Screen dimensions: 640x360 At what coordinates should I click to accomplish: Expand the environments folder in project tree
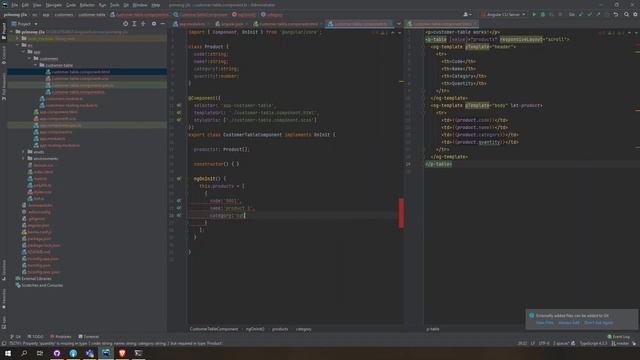pyautogui.click(x=24, y=158)
